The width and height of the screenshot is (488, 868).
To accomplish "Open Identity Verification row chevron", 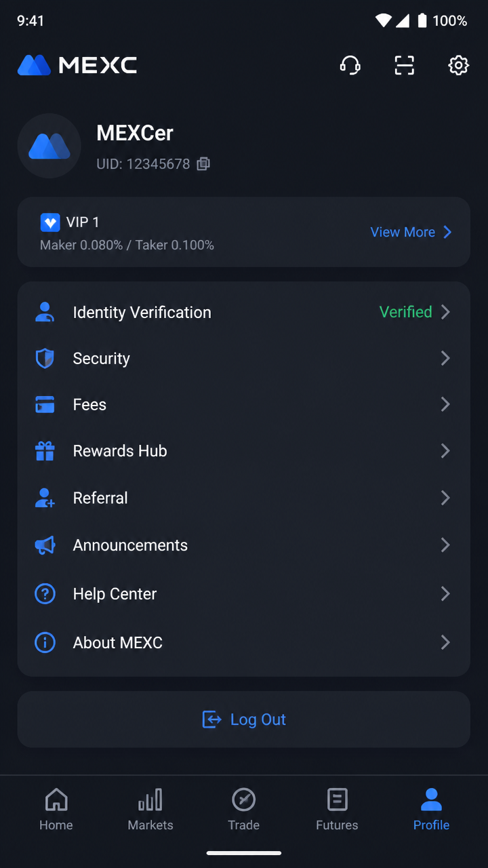I will pyautogui.click(x=445, y=312).
